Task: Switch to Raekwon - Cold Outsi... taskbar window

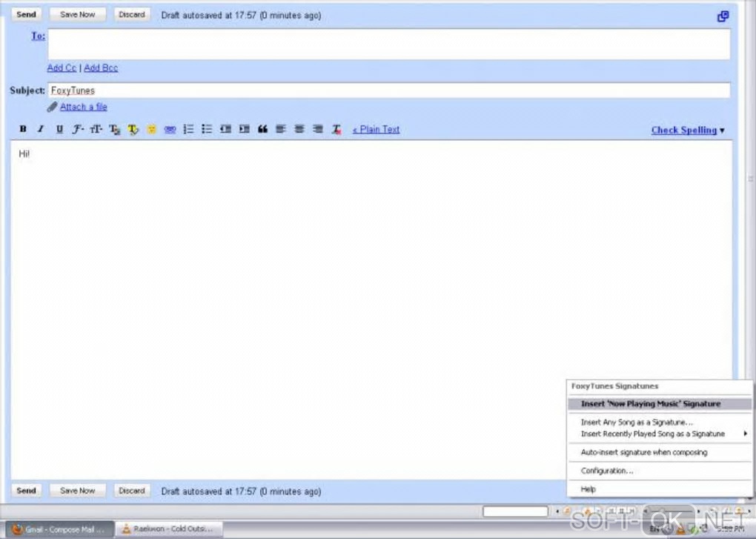Action: 169,529
